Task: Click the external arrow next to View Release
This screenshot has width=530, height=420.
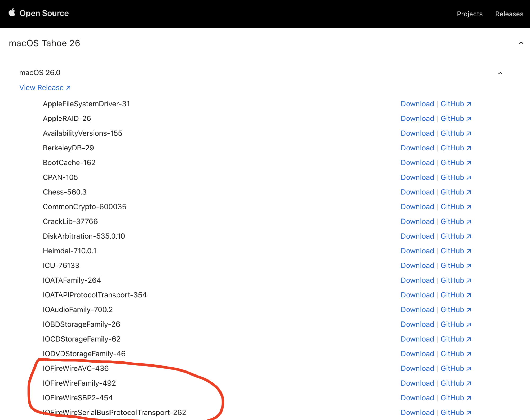Action: (x=68, y=87)
